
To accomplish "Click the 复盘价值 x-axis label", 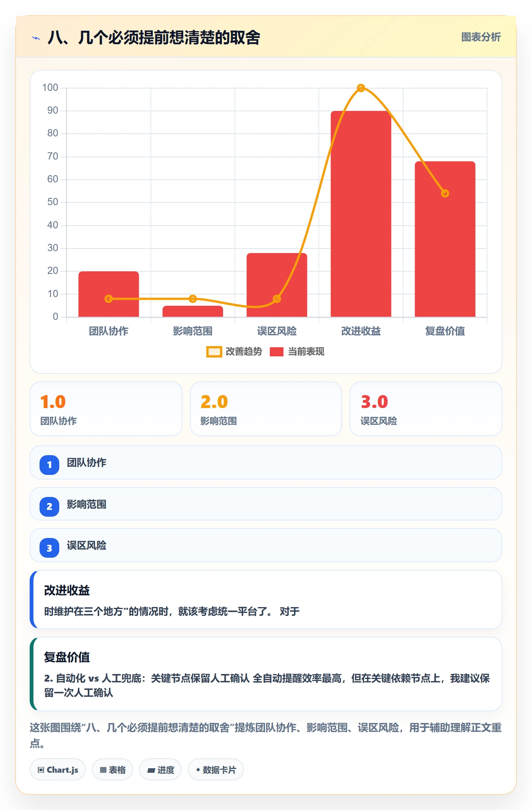I will (445, 331).
